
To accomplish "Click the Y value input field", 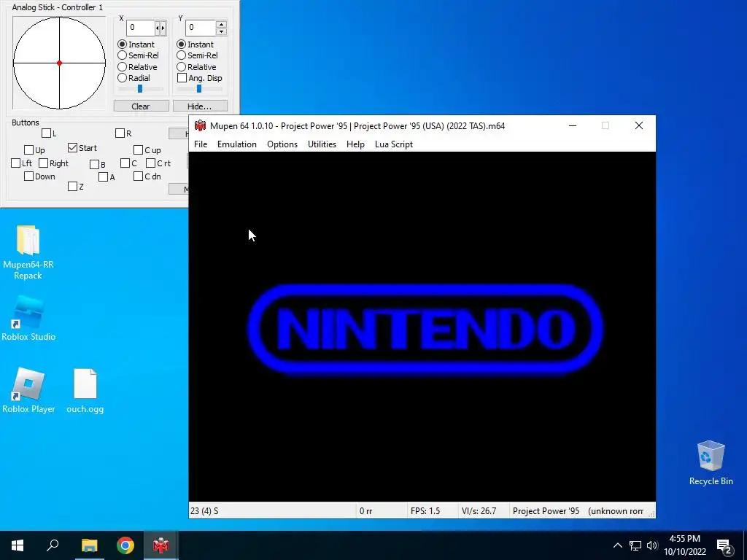I will (200, 28).
